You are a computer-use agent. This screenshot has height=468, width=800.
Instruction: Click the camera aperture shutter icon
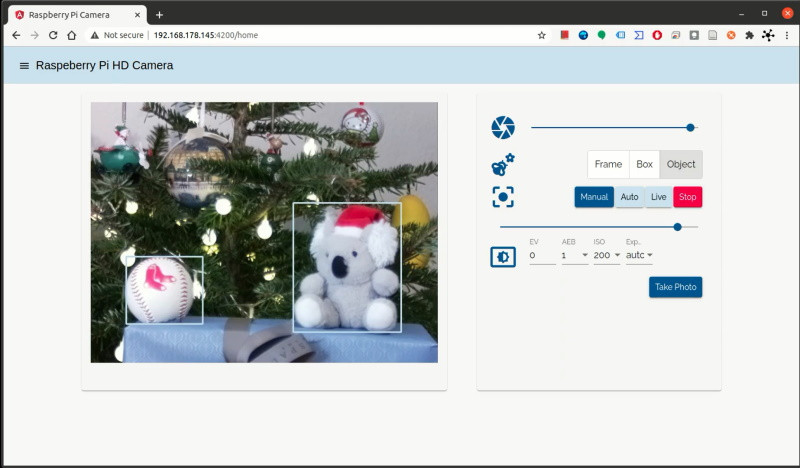tap(502, 128)
